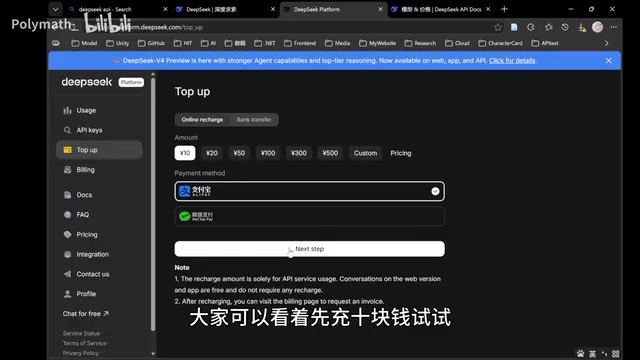The height and width of the screenshot is (360, 640).
Task: Bookmark this page with the star icon
Action: click(x=498, y=27)
